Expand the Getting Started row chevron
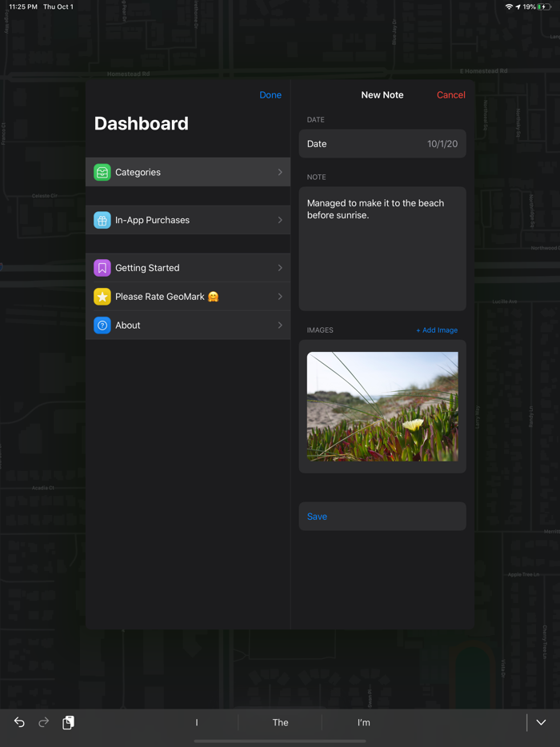This screenshot has width=560, height=747. click(280, 268)
